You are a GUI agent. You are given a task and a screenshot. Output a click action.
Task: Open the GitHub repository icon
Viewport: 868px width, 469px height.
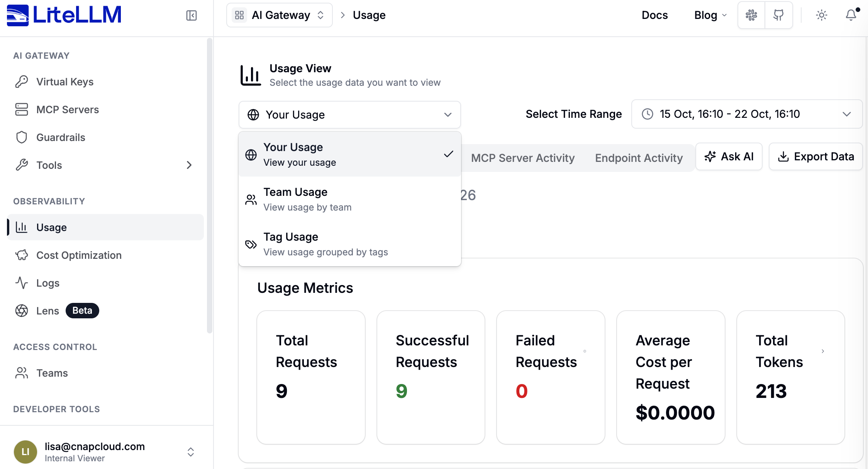pos(779,15)
